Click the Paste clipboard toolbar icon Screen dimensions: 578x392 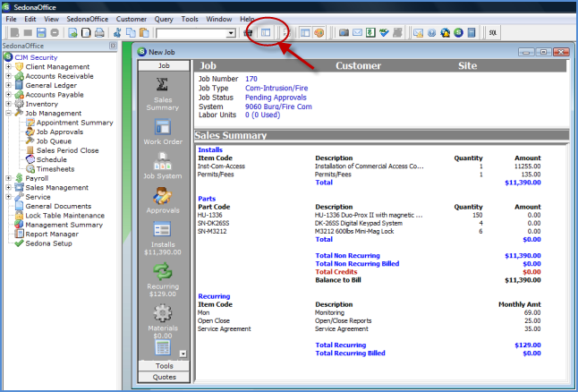click(x=144, y=33)
